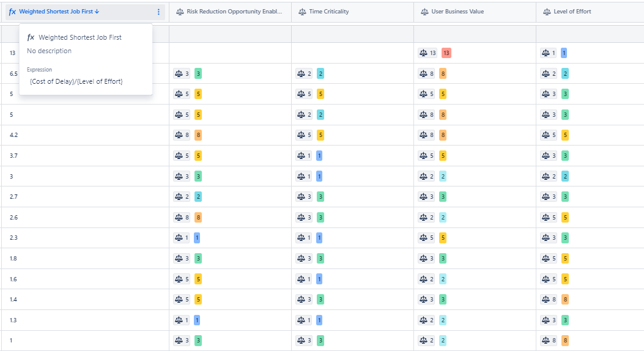
Task: Select the User Business Value column header
Action: [x=457, y=12]
